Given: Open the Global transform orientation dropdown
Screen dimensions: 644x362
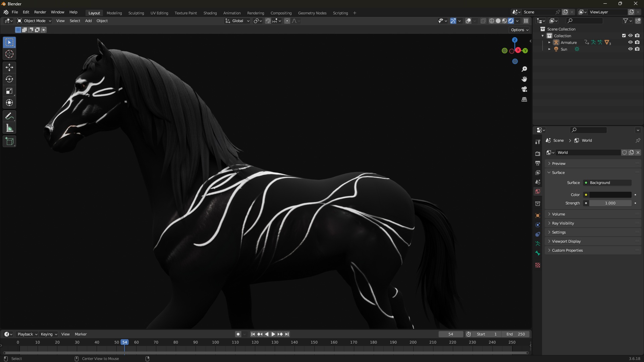Looking at the screenshot, I should (237, 21).
